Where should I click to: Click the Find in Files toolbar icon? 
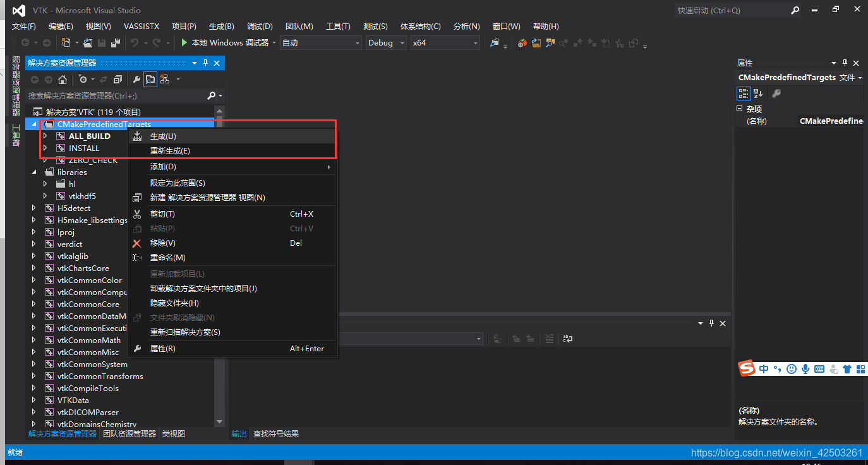point(495,43)
